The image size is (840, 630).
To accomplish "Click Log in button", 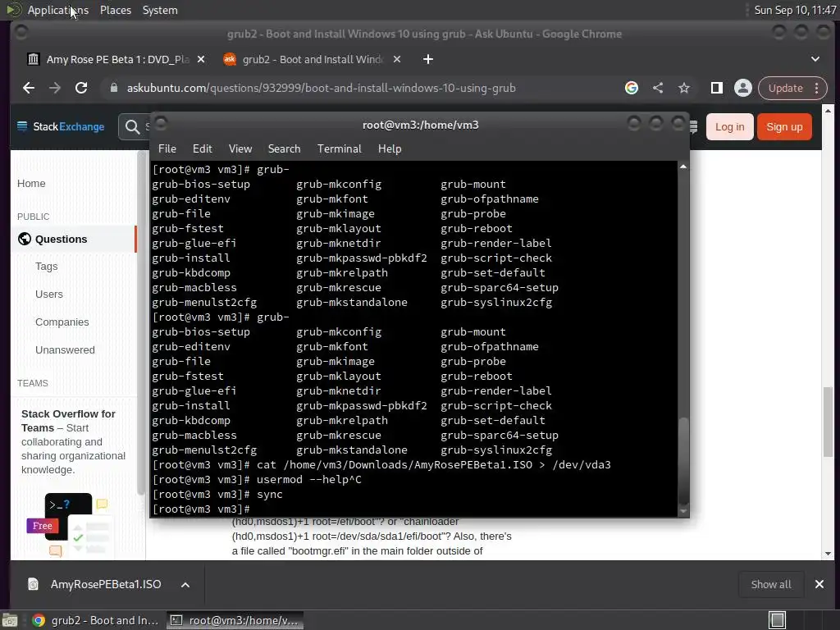I will [x=729, y=127].
